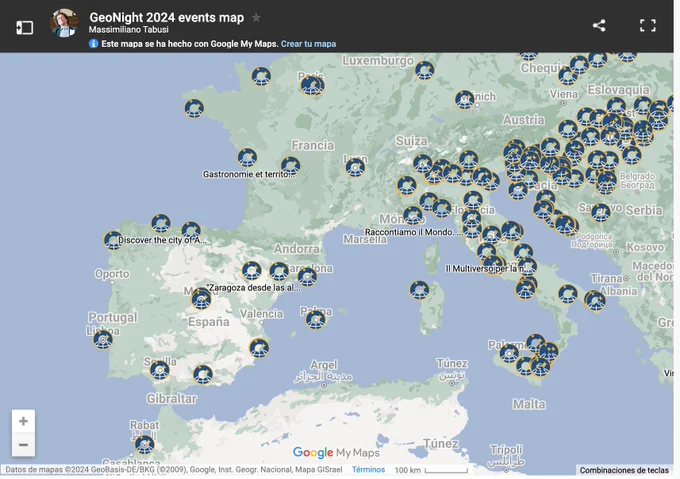
Task: Select the marker east of Valencia's coast
Action: (259, 348)
